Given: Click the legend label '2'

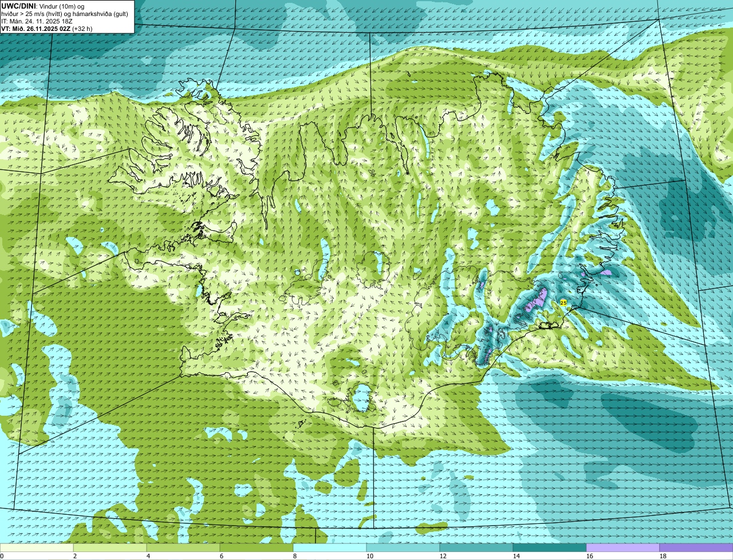Looking at the screenshot, I should click(75, 556).
